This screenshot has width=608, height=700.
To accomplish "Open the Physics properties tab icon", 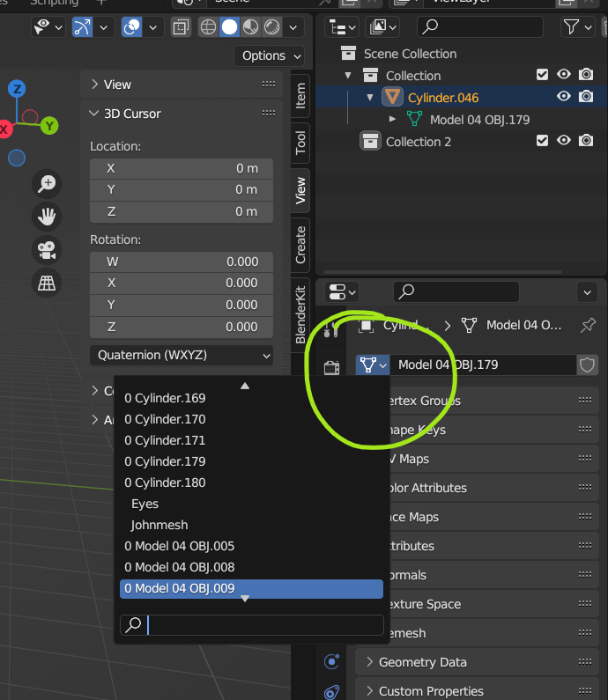I will [x=331, y=660].
